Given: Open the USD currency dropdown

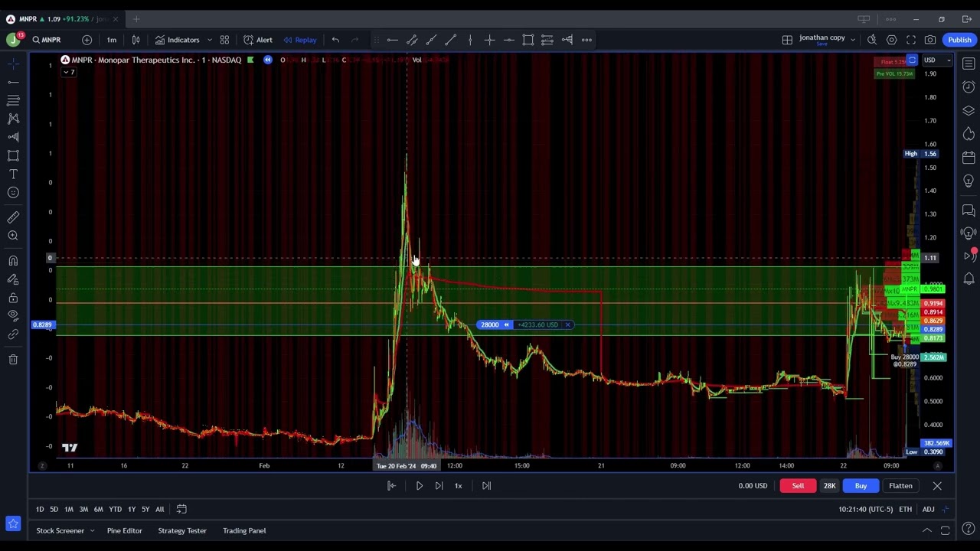Looking at the screenshot, I should point(937,60).
